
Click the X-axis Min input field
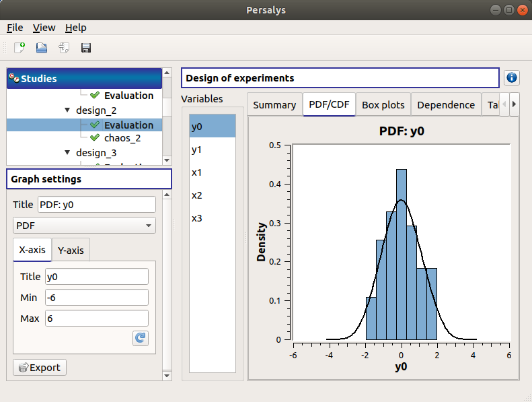[96, 298]
